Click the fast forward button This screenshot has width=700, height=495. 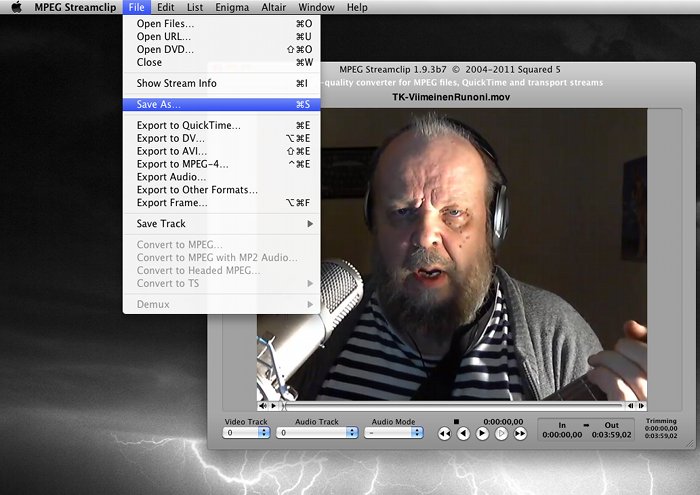pyautogui.click(x=520, y=433)
